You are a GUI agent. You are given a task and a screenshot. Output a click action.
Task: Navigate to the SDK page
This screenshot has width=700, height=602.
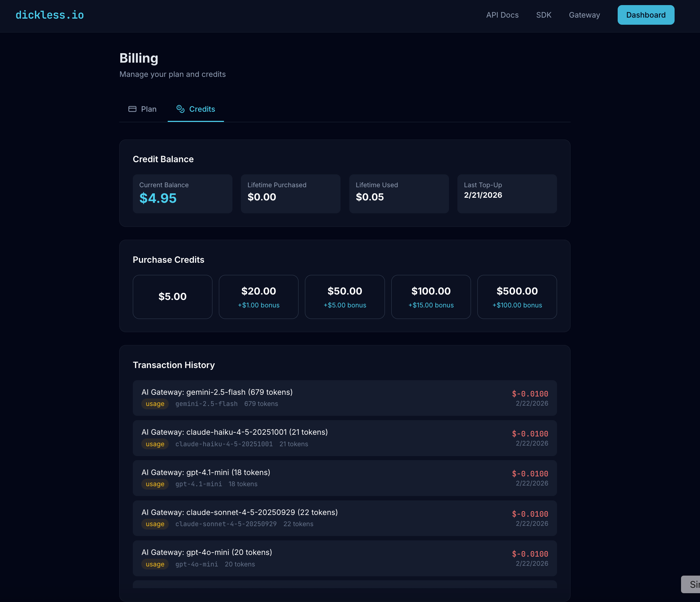pyautogui.click(x=543, y=15)
